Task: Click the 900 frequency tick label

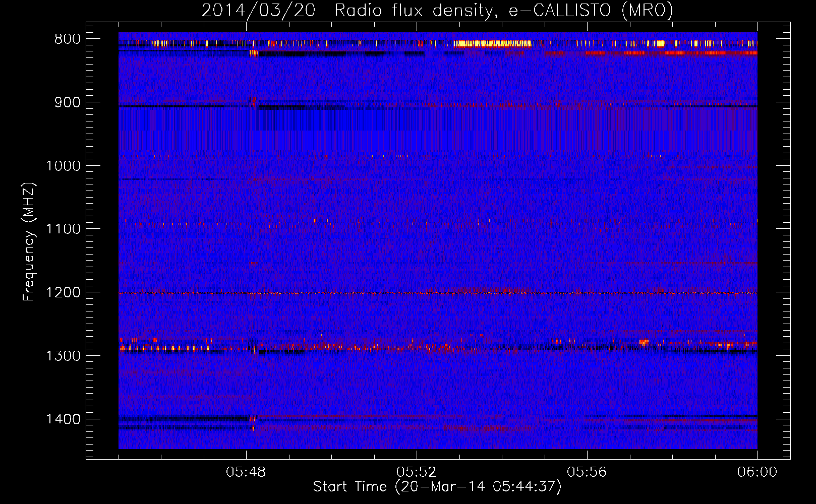Action: (x=68, y=103)
